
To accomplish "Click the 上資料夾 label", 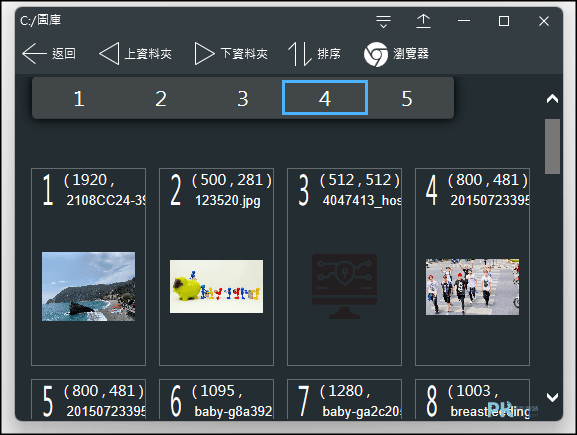I will (148, 54).
